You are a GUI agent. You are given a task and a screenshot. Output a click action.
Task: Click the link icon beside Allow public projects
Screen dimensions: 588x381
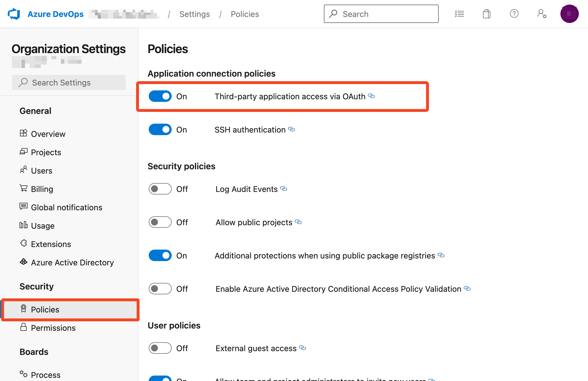tap(298, 222)
